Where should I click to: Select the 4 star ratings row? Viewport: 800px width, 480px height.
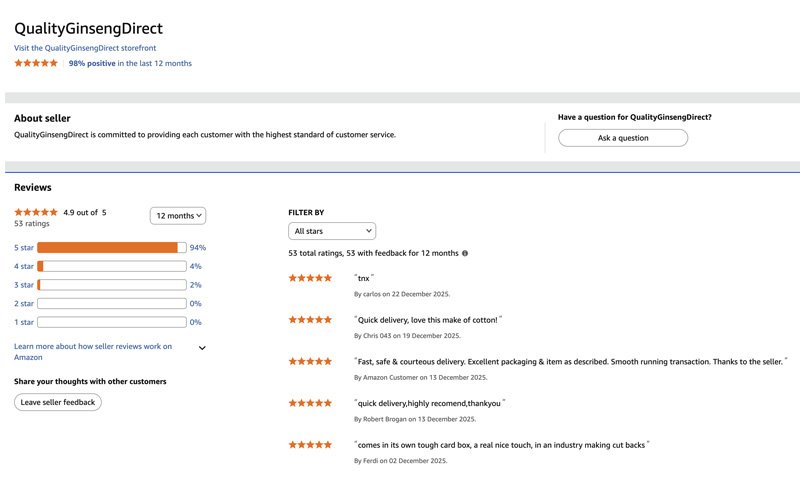[x=24, y=266]
